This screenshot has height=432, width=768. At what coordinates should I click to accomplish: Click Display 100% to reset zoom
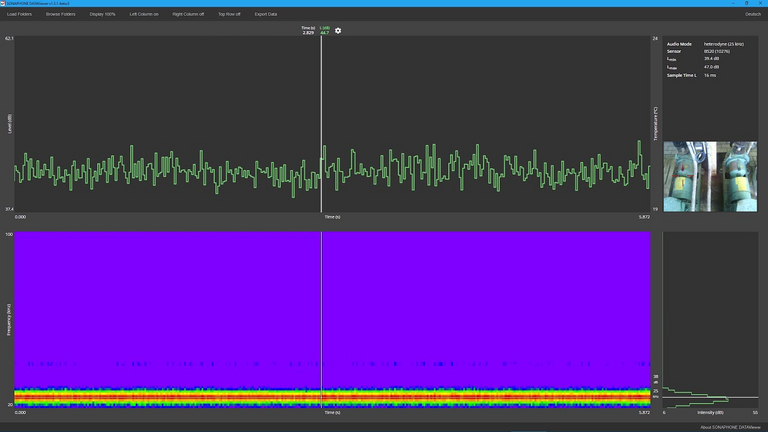102,14
